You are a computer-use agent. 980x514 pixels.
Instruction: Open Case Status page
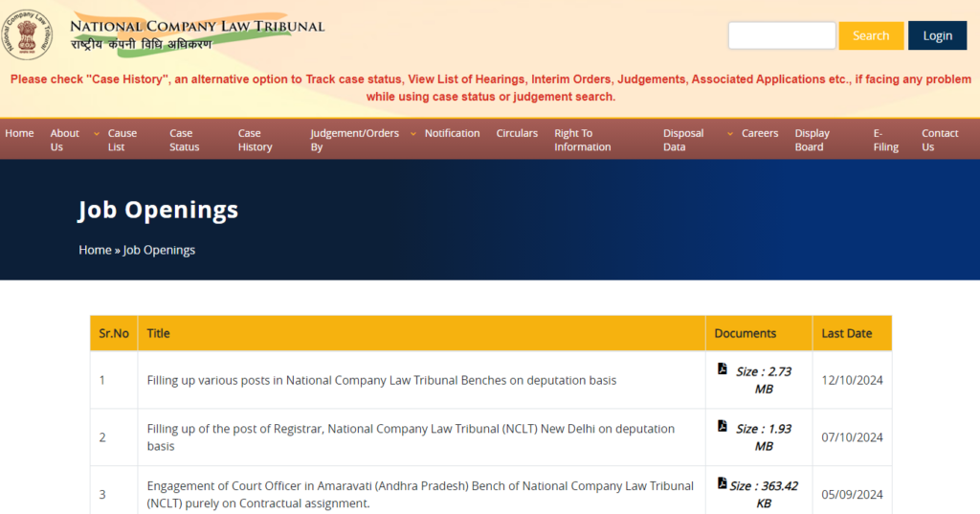point(185,140)
